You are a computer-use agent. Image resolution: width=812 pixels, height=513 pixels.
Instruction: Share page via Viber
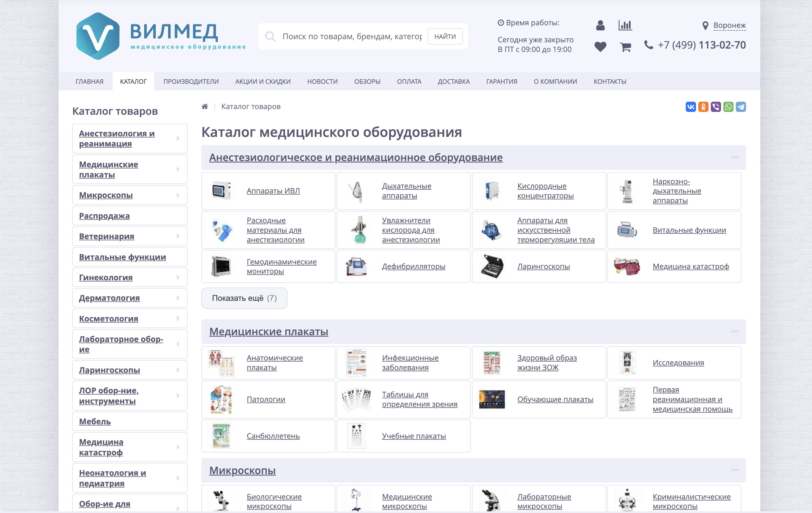coord(716,107)
